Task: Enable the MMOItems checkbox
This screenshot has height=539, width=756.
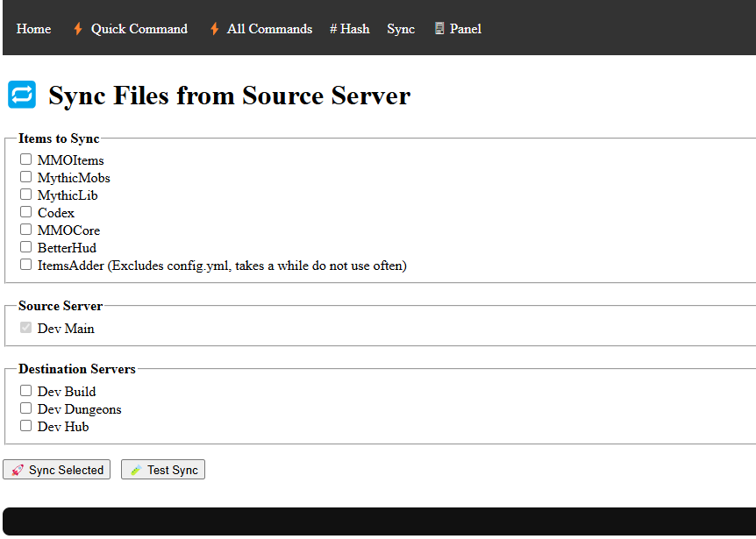Action: point(26,160)
